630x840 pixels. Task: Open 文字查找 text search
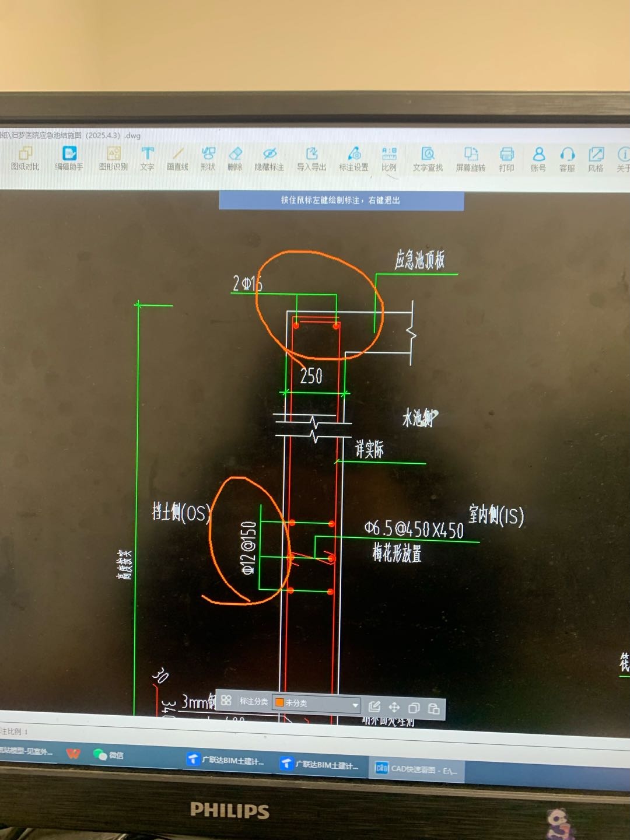(x=428, y=160)
